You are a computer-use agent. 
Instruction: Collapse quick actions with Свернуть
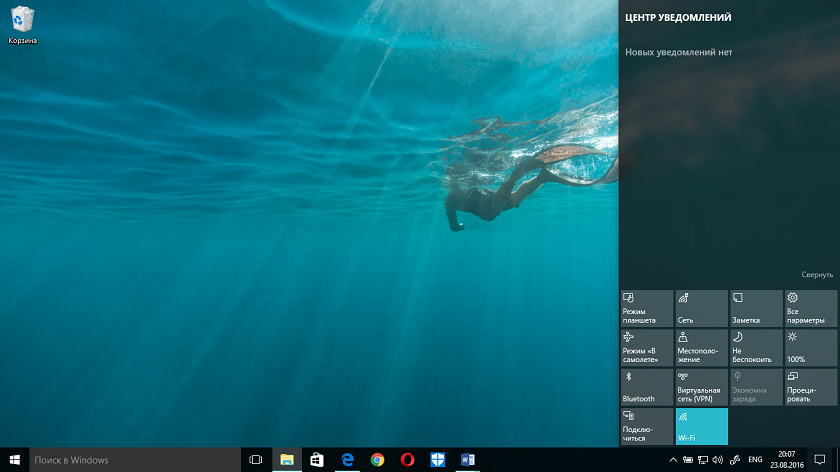point(816,275)
